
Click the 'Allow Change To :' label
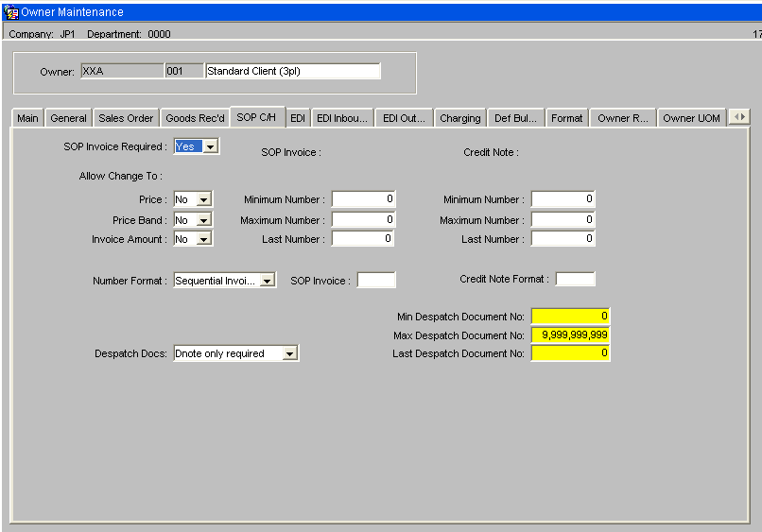pyautogui.click(x=120, y=176)
